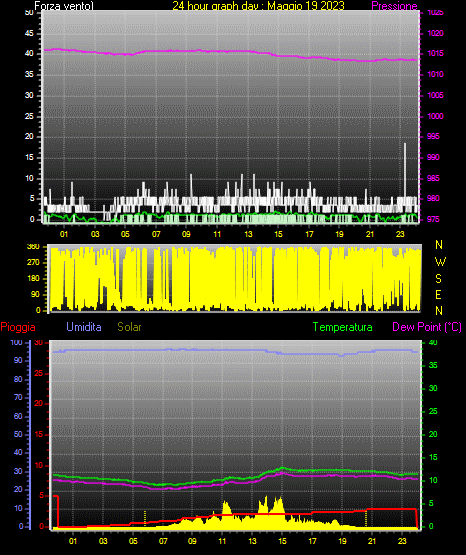The width and height of the screenshot is (466, 555).
Task: Click the green 25 on temperature axis
Action: tap(433, 411)
